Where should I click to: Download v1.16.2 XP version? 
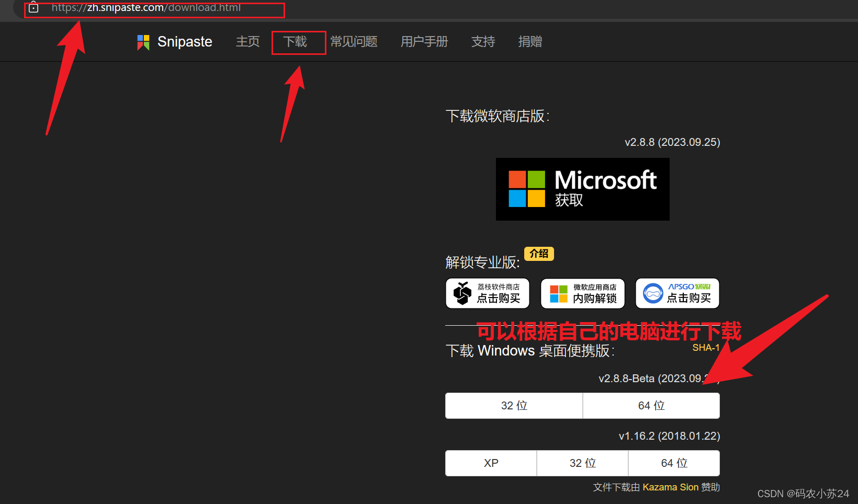click(x=491, y=463)
